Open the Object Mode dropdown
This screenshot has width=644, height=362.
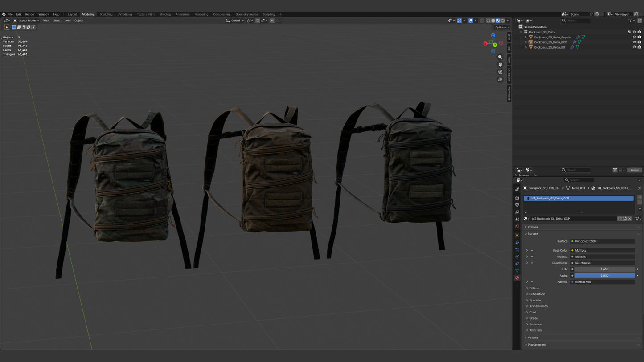[x=26, y=20]
